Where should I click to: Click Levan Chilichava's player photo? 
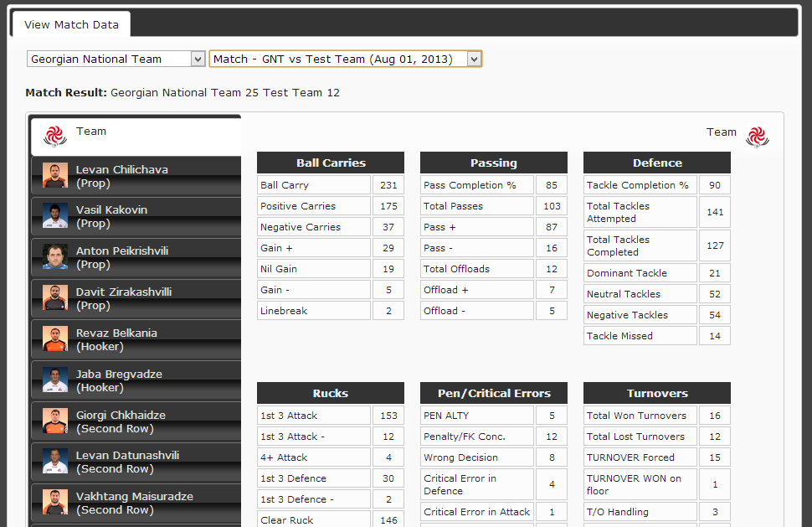(55, 175)
